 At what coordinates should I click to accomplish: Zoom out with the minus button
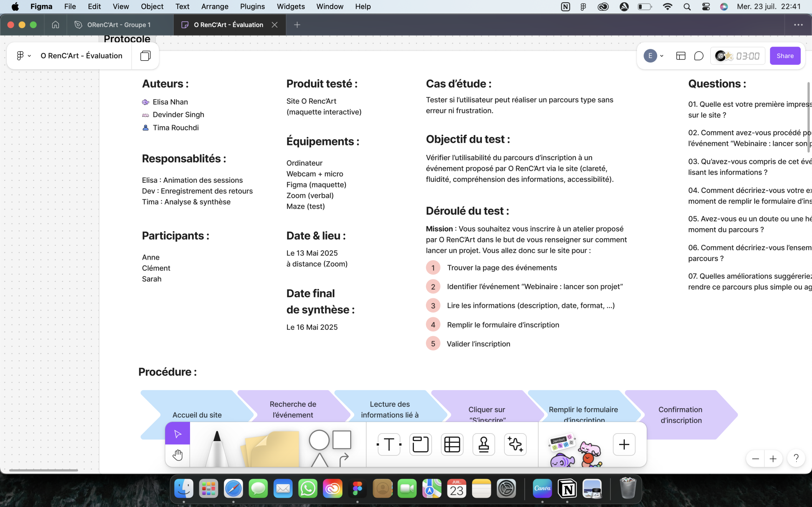[755, 459]
